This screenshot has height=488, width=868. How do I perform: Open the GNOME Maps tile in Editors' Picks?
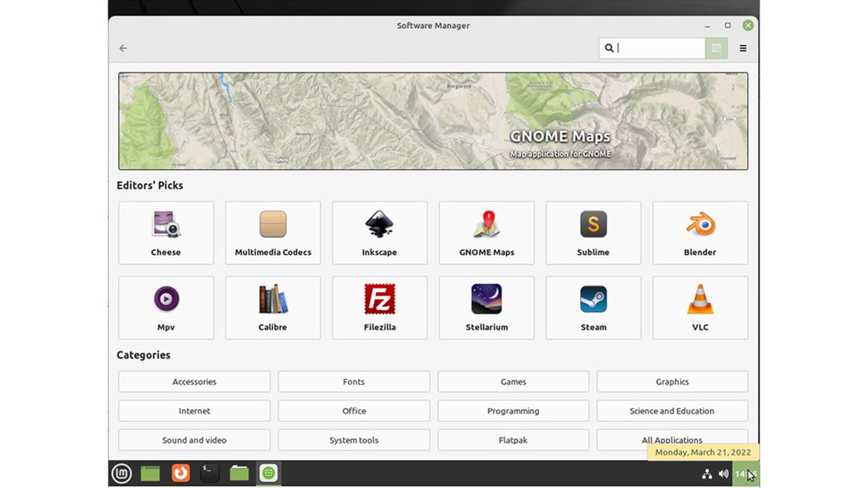[487, 233]
